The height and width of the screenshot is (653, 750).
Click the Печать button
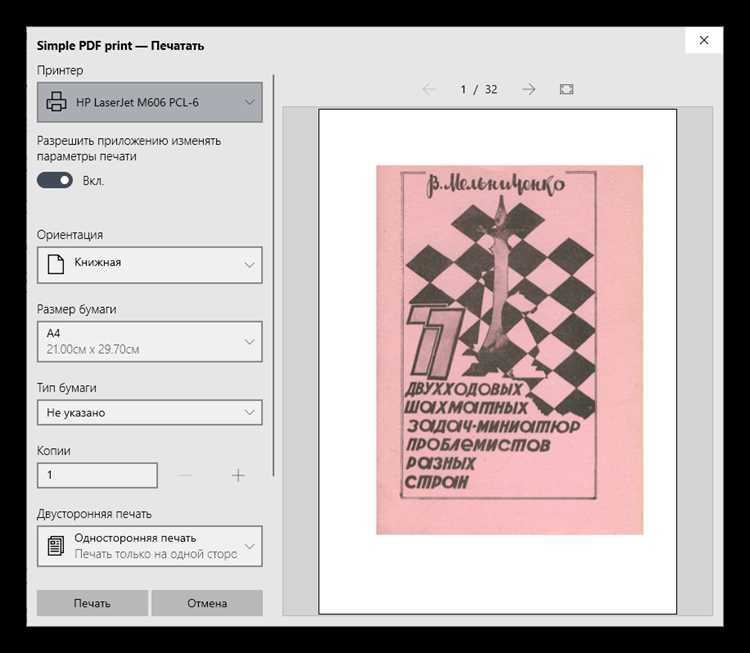coord(92,603)
